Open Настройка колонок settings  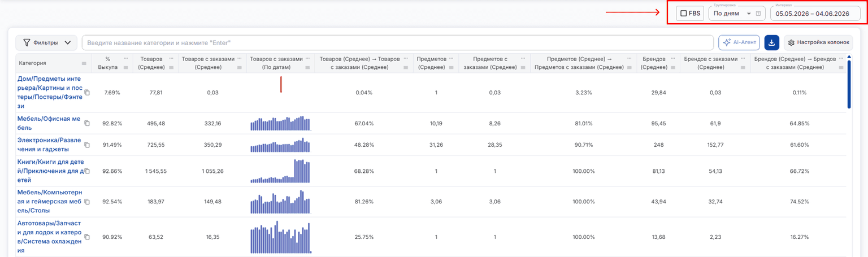click(x=818, y=42)
